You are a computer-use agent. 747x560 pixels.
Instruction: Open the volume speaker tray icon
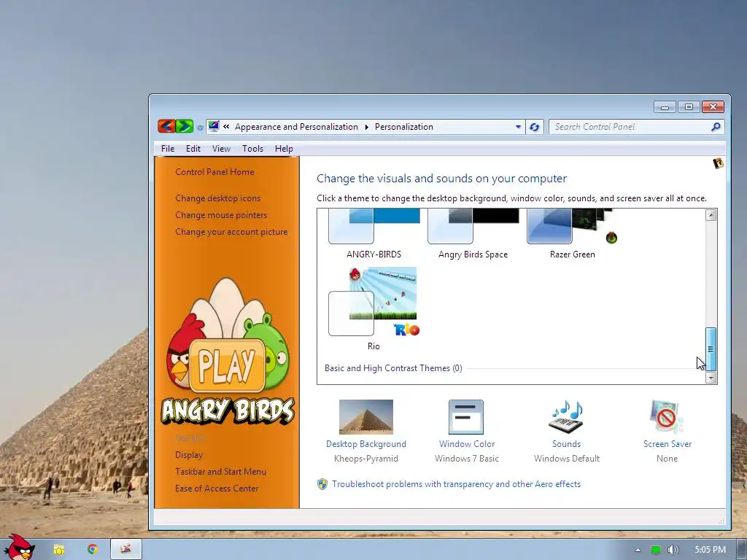673,550
